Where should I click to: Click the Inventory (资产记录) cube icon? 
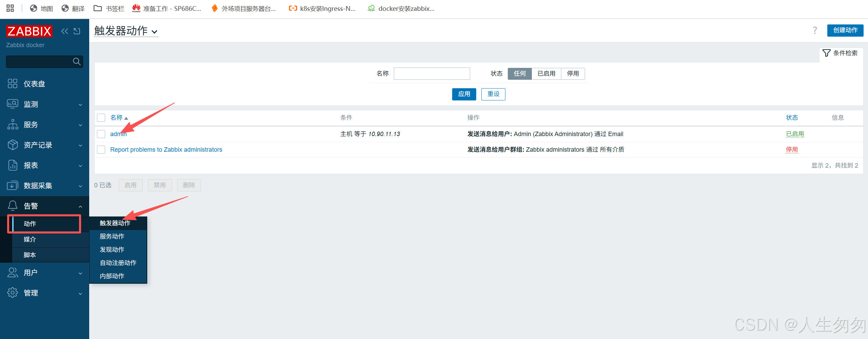tap(13, 145)
